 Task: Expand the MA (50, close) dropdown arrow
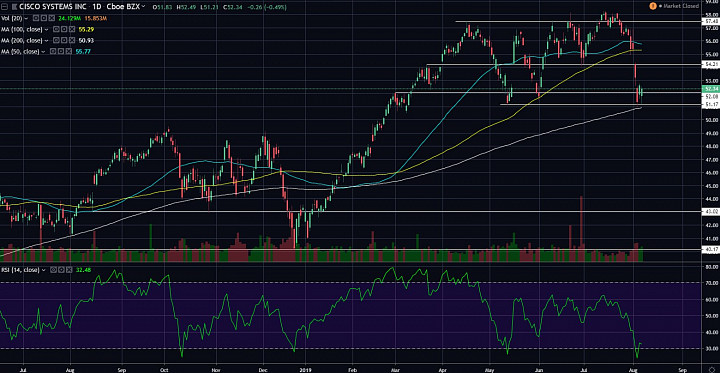coord(43,51)
